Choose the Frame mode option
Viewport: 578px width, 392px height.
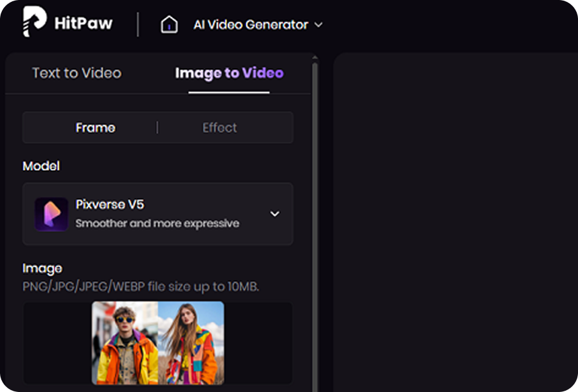(x=96, y=127)
